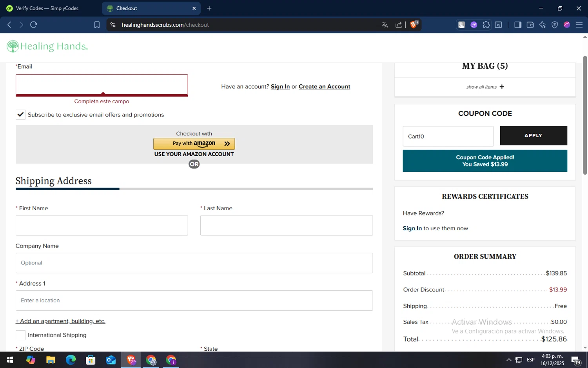
Task: Launch Microsoft Edge from taskbar
Action: tap(71, 360)
